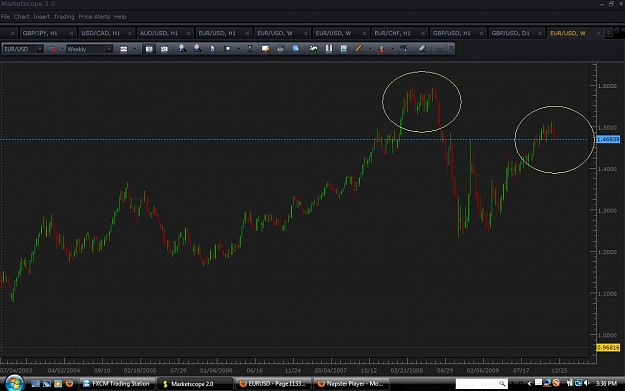The height and width of the screenshot is (391, 625).
Task: Click the Firefox quick launch icon
Action: pyautogui.click(x=69, y=383)
